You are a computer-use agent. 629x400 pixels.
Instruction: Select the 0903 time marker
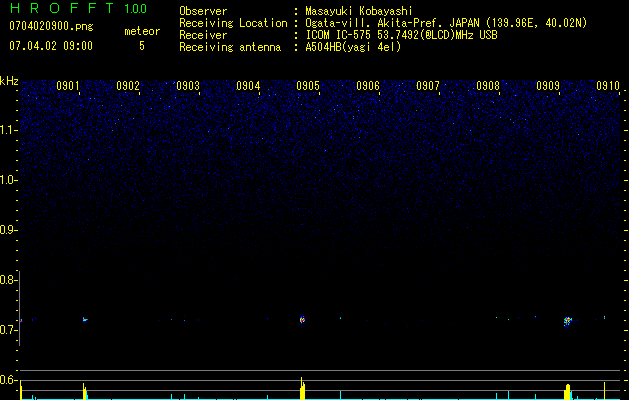pyautogui.click(x=188, y=86)
